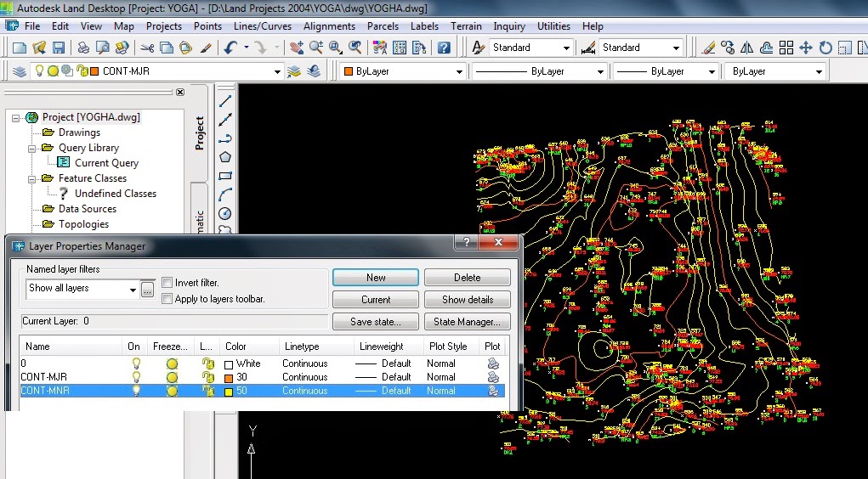Collapse the Query Library node

[31, 149]
